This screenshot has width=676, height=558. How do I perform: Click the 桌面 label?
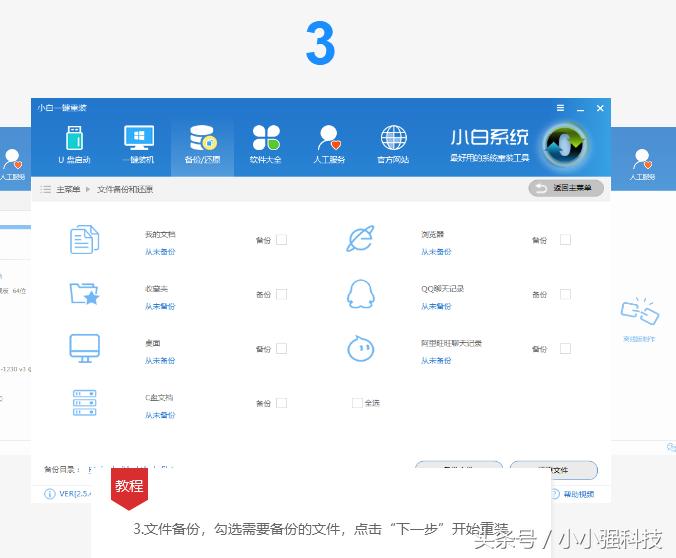pos(153,343)
